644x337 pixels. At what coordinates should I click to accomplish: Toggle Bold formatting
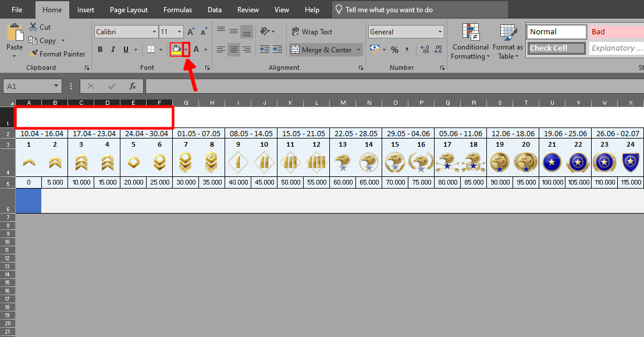(100, 49)
